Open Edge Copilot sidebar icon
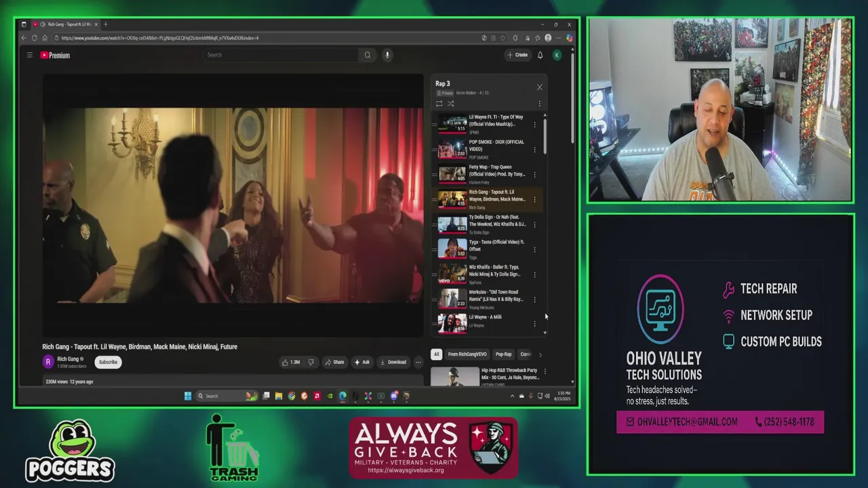 (x=570, y=38)
